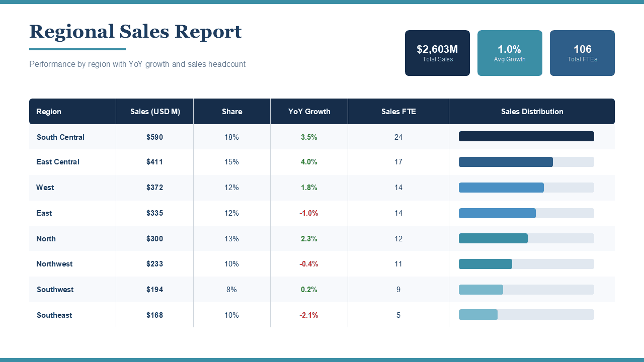Click the Region column header
The image size is (644, 362).
[49, 112]
